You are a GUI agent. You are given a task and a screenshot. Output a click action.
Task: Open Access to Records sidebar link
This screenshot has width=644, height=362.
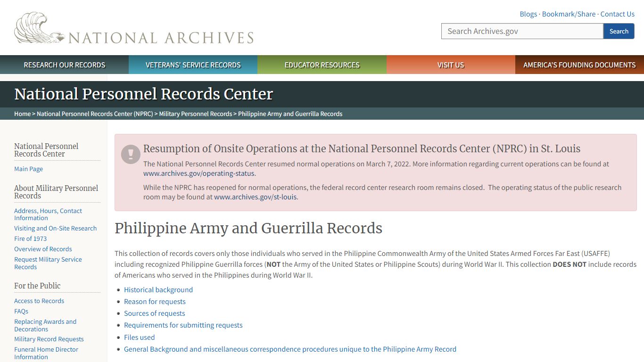click(x=39, y=301)
